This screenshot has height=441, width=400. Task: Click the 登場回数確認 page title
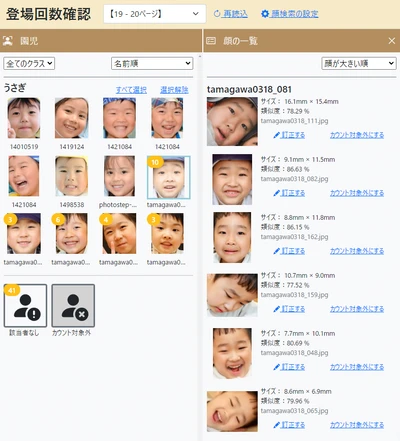click(x=48, y=14)
